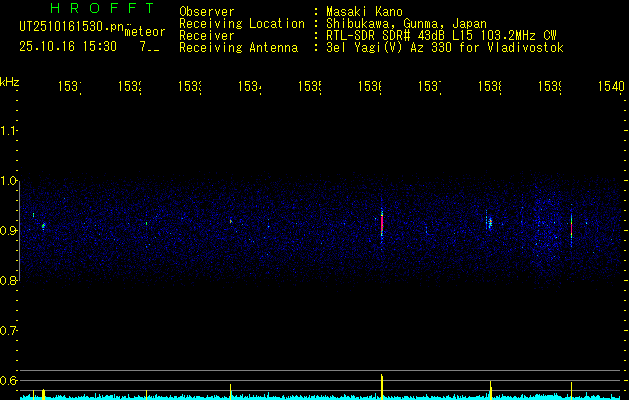Click the 25.10.16 15:30 date stamp
The image size is (629, 400).
point(68,46)
